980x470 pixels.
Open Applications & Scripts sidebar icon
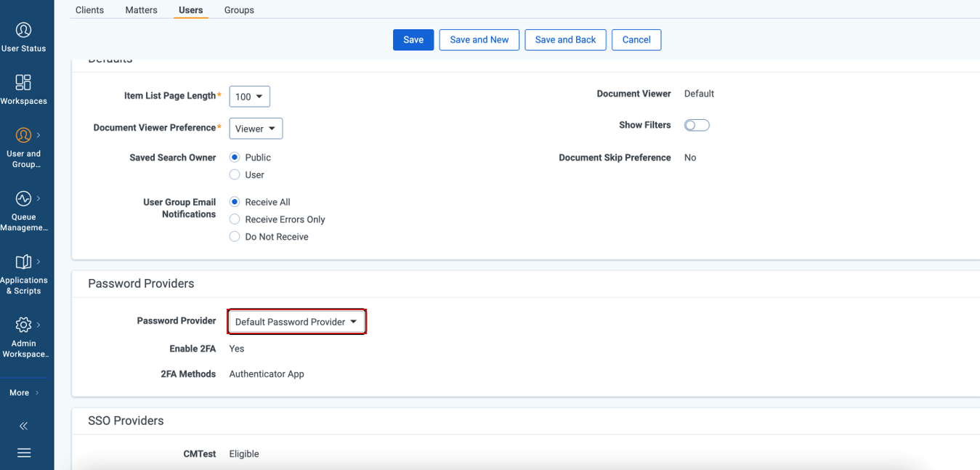[x=23, y=262]
